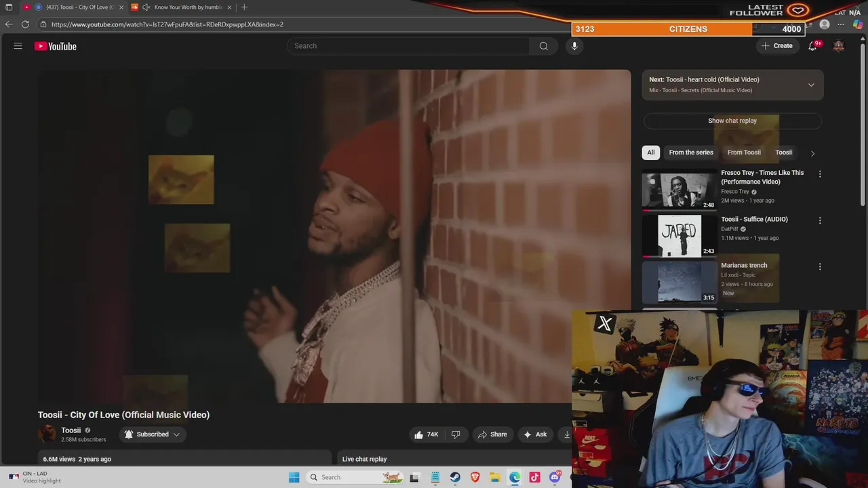Go to the YouTube home logo
The width and height of the screenshot is (868, 488).
[56, 46]
